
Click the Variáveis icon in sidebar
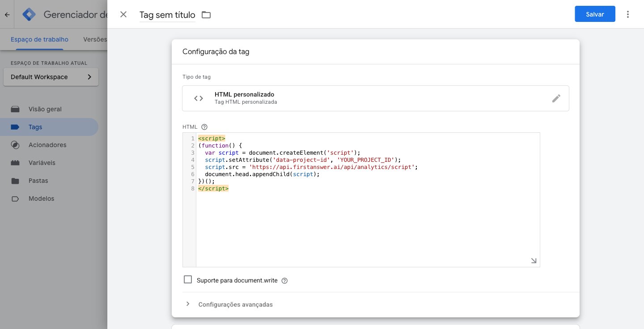point(15,163)
